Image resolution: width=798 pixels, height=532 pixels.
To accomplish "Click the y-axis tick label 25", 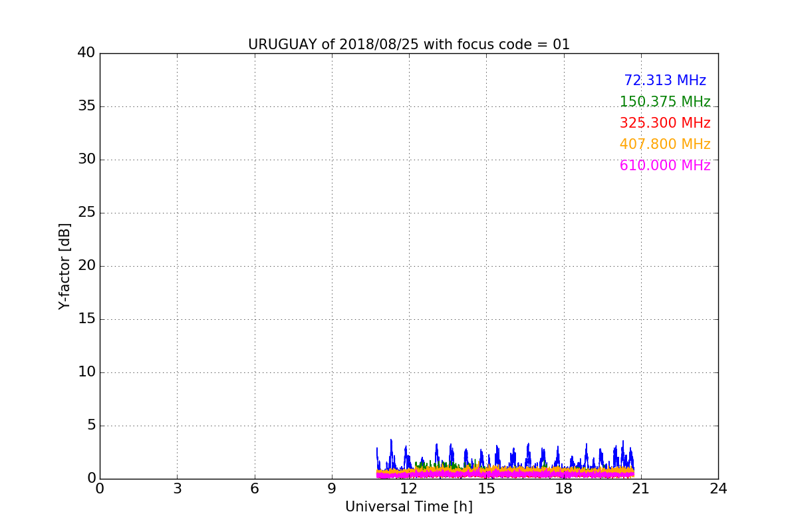I will [86, 213].
